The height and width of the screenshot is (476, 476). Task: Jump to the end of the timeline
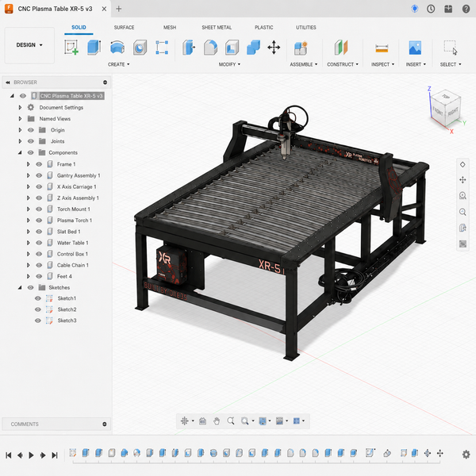tap(55, 455)
